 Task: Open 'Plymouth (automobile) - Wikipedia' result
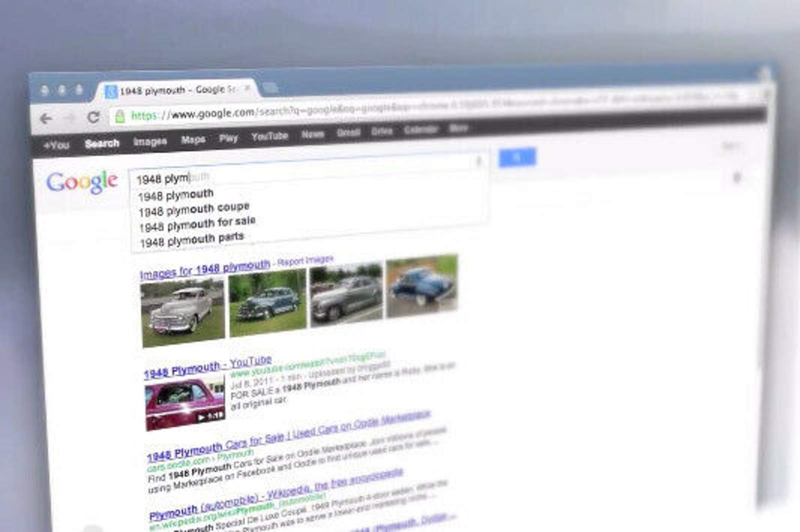(275, 495)
